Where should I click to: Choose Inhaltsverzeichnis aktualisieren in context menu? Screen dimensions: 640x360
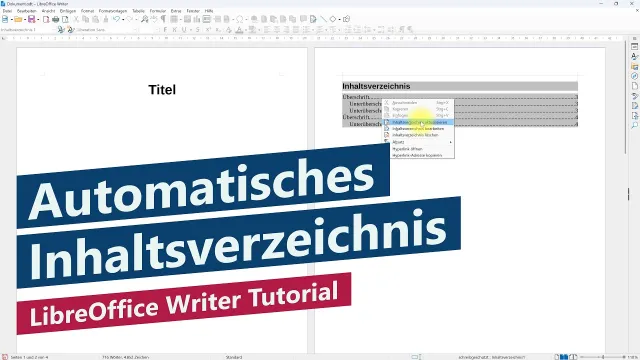pos(418,122)
